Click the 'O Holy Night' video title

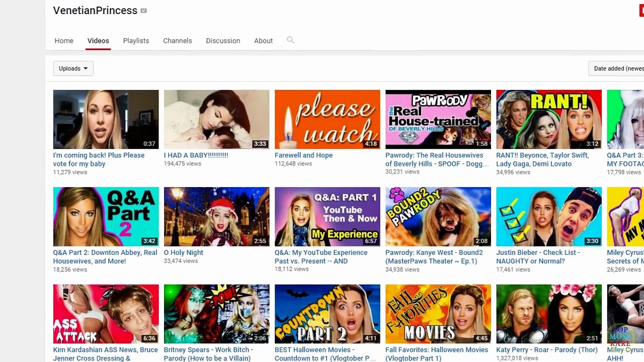coord(183,252)
